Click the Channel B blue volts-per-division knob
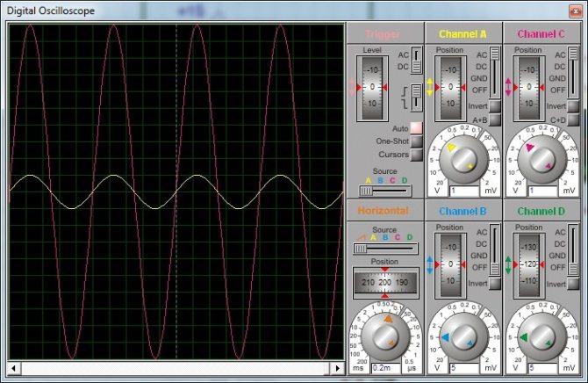Screen dimensions: 588x383 pos(463,337)
